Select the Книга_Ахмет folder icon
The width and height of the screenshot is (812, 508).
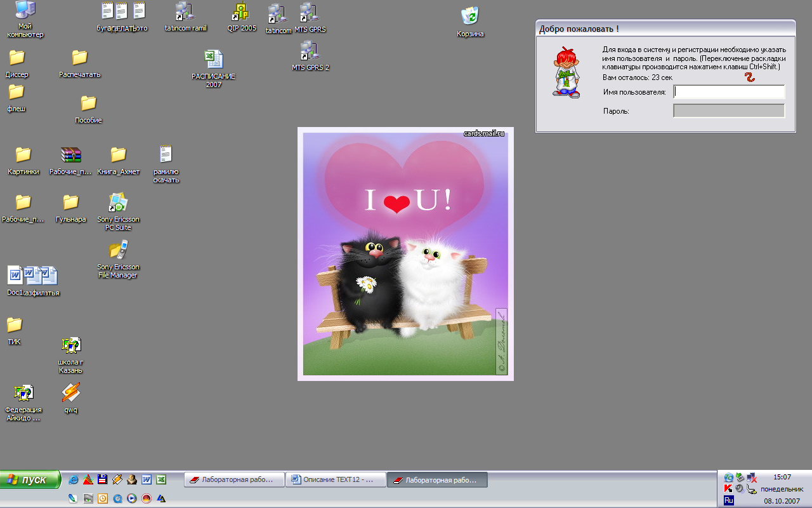click(119, 161)
